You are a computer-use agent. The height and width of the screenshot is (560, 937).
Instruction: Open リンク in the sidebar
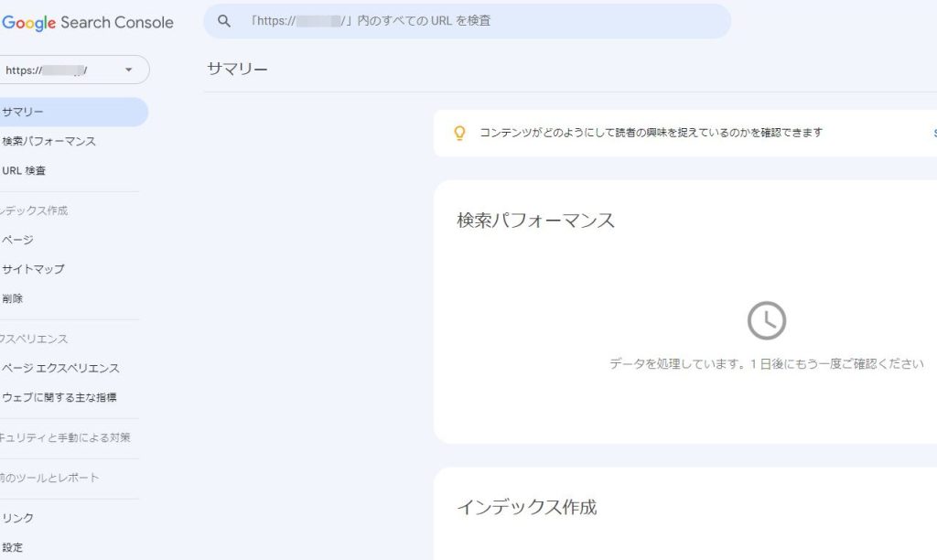tap(18, 518)
